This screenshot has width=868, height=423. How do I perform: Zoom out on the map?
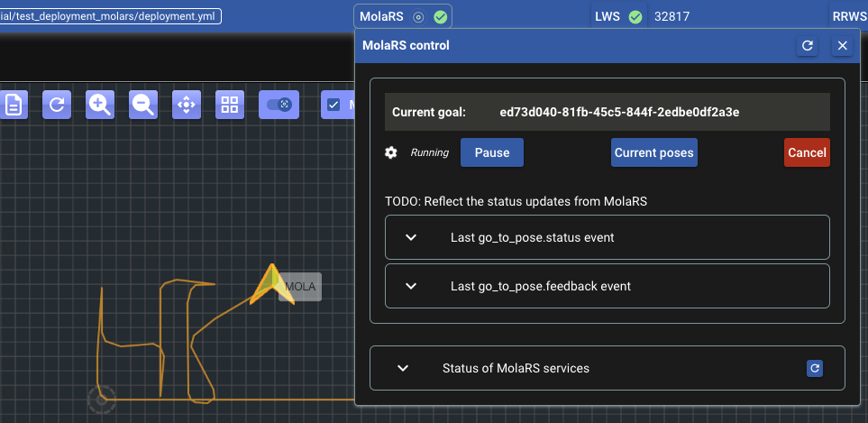coord(142,105)
